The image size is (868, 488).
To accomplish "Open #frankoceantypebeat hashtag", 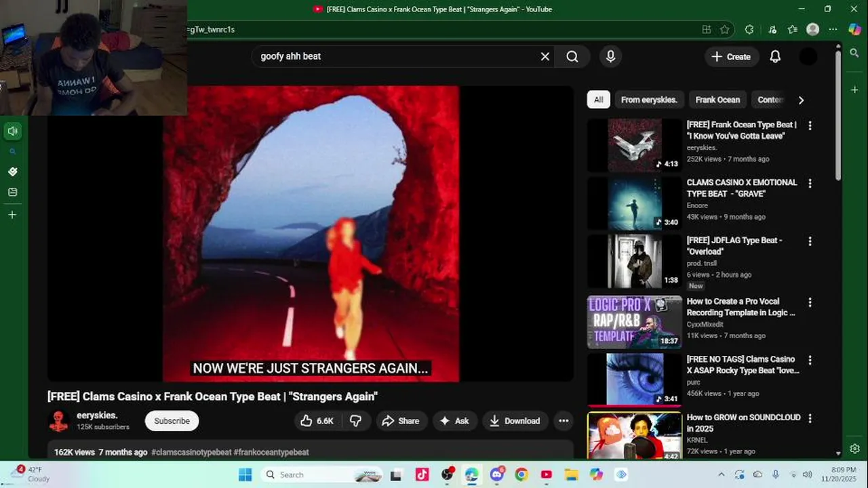I will coord(271,452).
